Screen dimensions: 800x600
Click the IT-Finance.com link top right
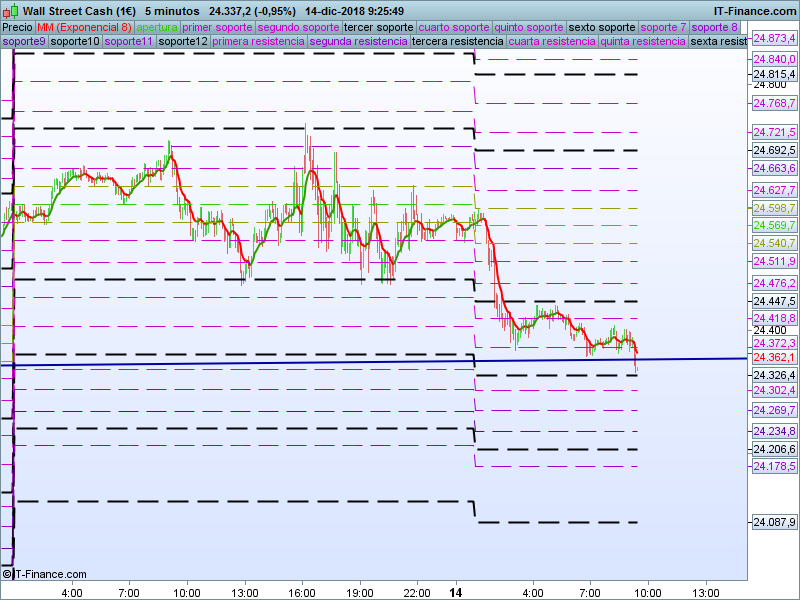[x=755, y=11]
